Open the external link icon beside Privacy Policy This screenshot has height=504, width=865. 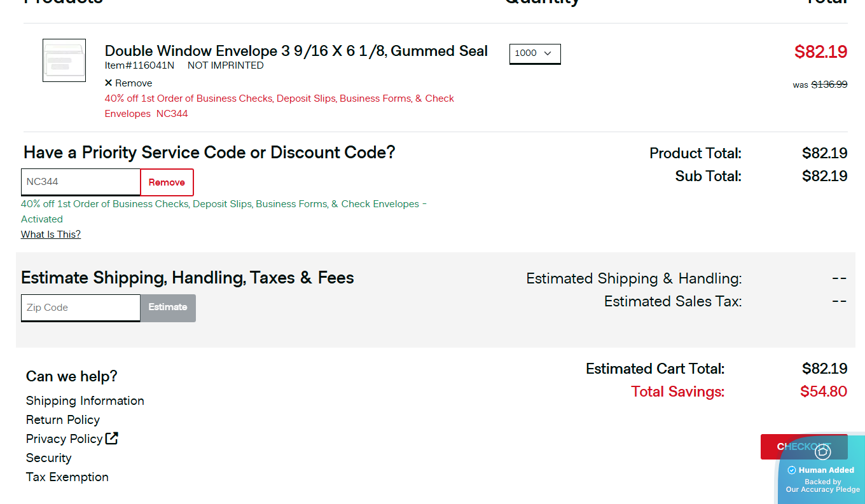pos(111,438)
